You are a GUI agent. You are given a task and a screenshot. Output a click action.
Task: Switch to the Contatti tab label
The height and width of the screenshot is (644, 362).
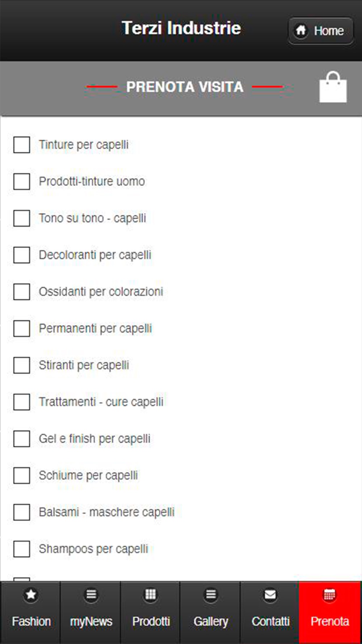coord(270,622)
